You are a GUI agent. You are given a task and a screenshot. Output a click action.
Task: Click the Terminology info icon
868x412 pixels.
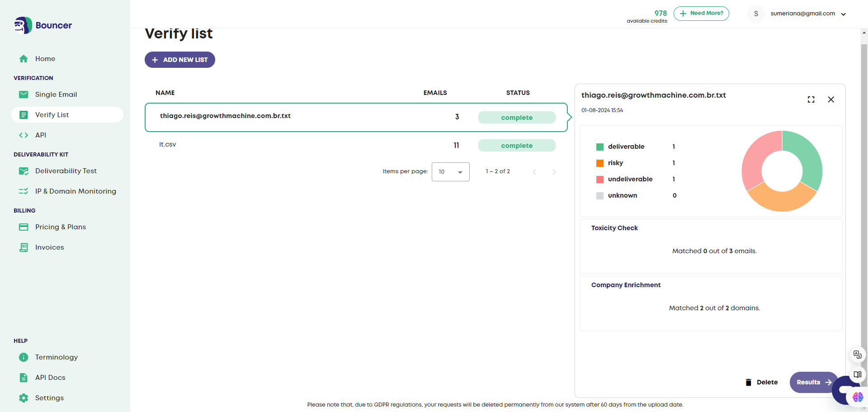[x=24, y=357]
